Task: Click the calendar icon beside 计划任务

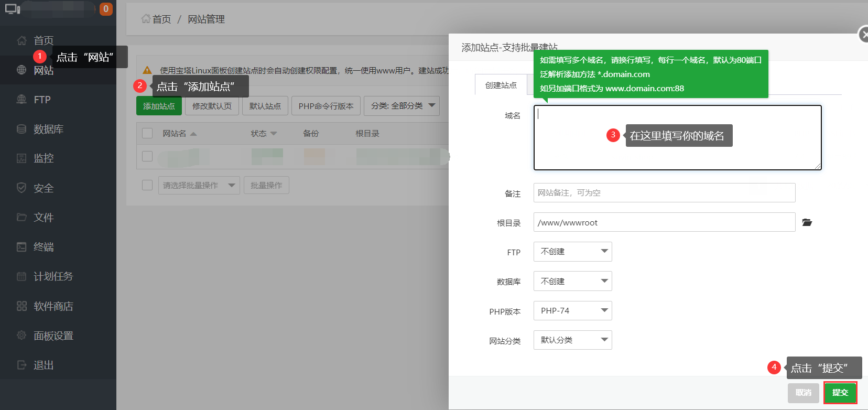Action: click(x=21, y=276)
